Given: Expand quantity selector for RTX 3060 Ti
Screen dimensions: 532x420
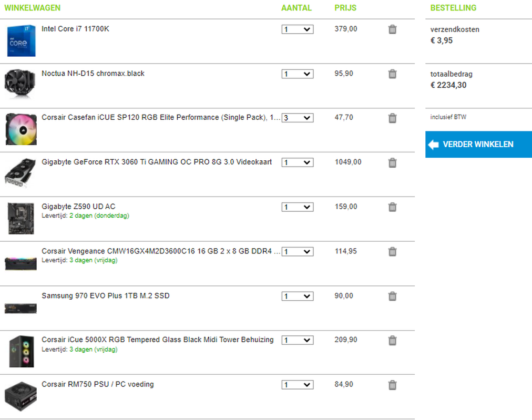Looking at the screenshot, I should click(x=297, y=163).
